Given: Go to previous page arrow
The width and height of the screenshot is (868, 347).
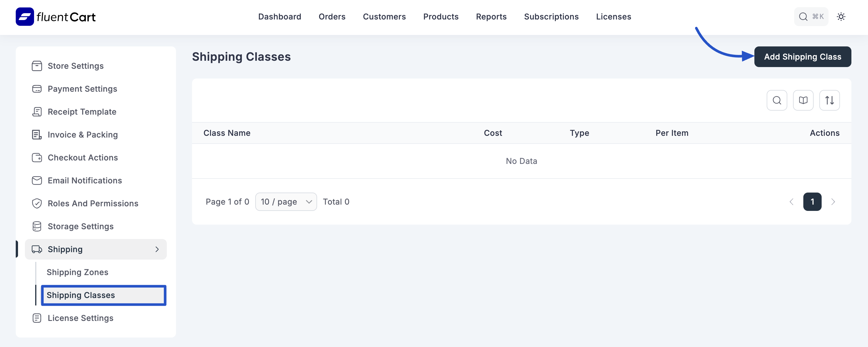Looking at the screenshot, I should (792, 202).
